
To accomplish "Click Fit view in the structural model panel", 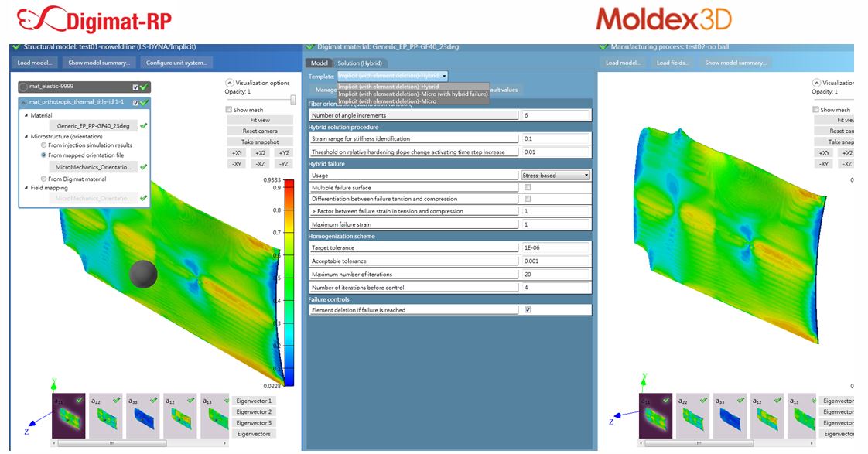I will pos(260,120).
